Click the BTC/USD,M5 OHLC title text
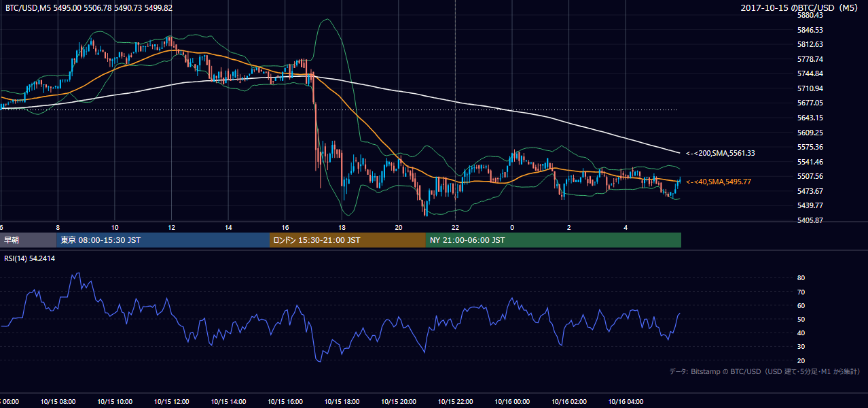Image resolution: width=868 pixels, height=408 pixels. (89, 7)
